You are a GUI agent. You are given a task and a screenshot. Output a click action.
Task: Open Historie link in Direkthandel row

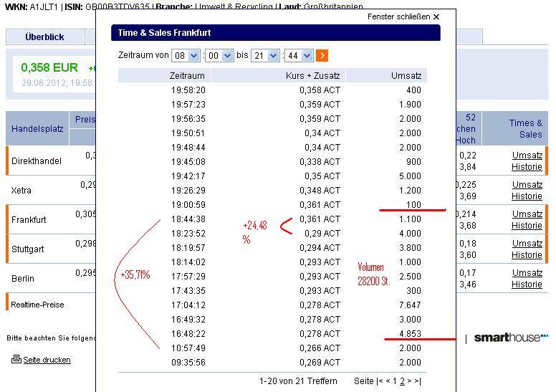point(527,167)
